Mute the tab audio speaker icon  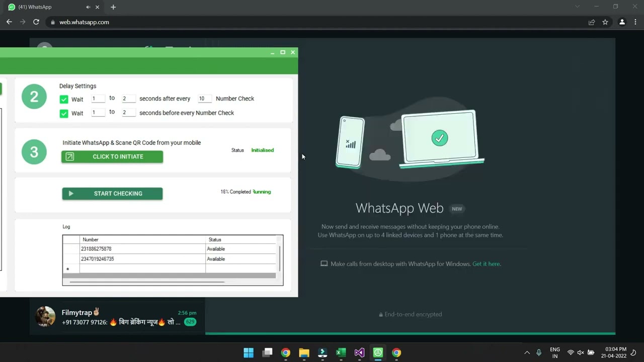tap(88, 7)
